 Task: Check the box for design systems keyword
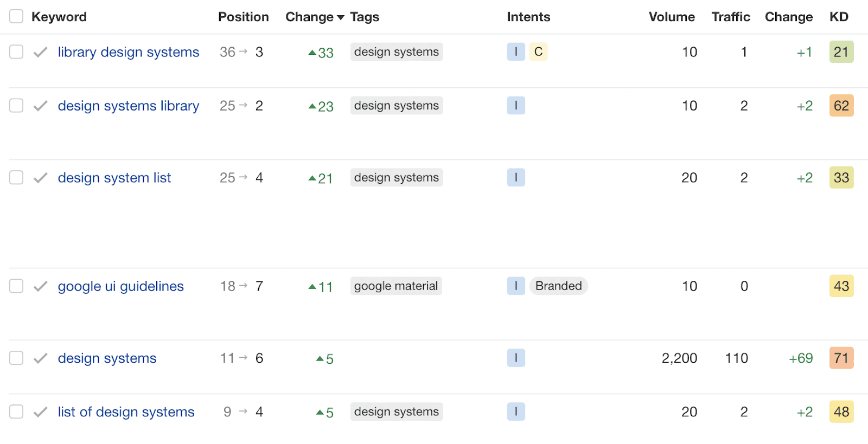[x=16, y=358]
